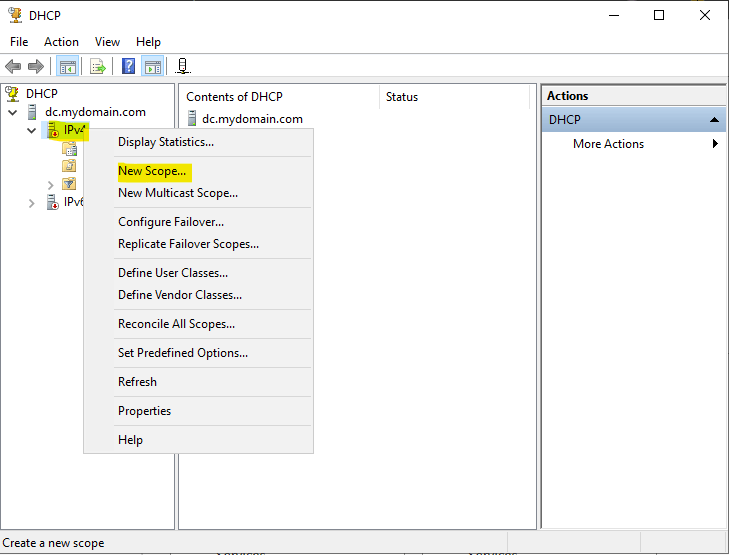The image size is (729, 555).
Task: Open Help via the blue question mark icon
Action: [129, 67]
